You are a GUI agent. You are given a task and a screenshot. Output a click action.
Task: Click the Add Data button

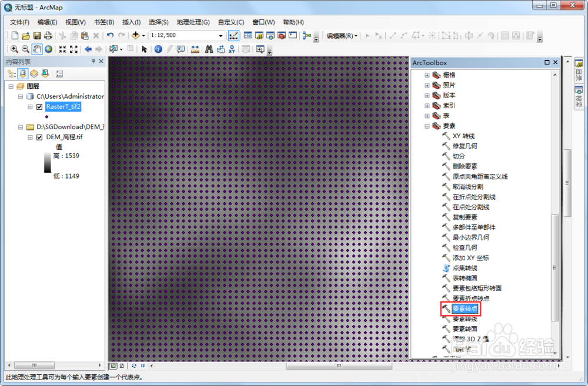coord(135,36)
